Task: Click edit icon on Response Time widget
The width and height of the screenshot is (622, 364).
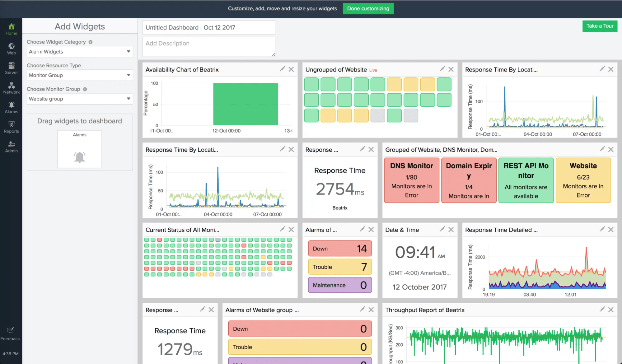Action: click(x=362, y=150)
